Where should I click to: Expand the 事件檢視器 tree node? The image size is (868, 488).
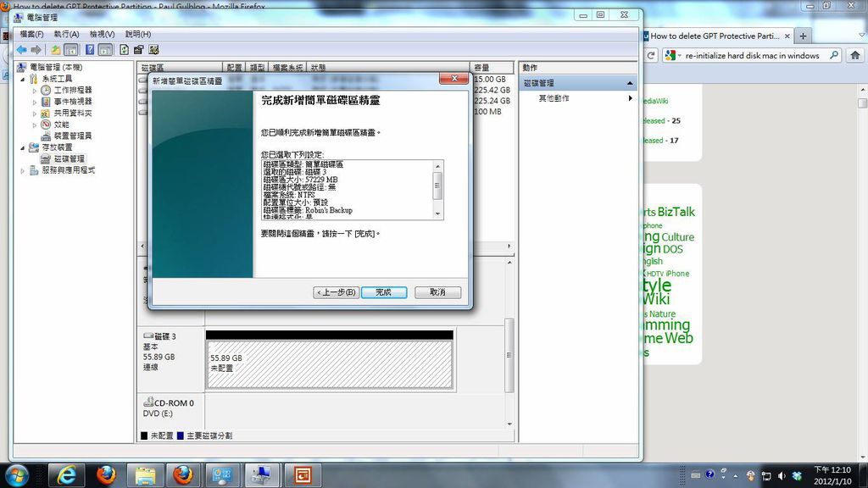pyautogui.click(x=34, y=102)
